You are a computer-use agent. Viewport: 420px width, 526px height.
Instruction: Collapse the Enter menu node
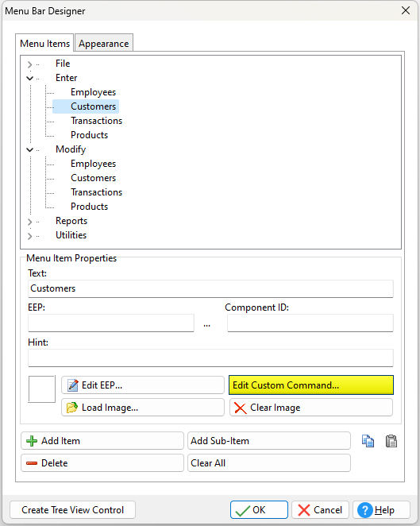pyautogui.click(x=30, y=78)
